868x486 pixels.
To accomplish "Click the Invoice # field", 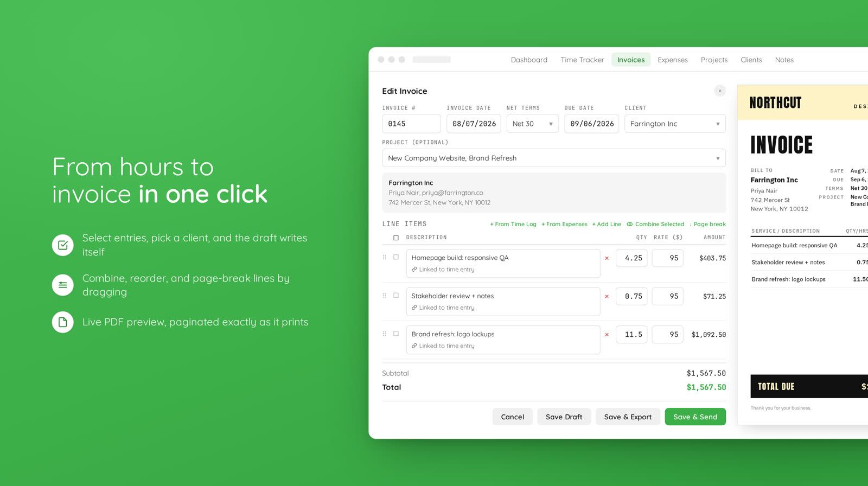I will point(411,124).
